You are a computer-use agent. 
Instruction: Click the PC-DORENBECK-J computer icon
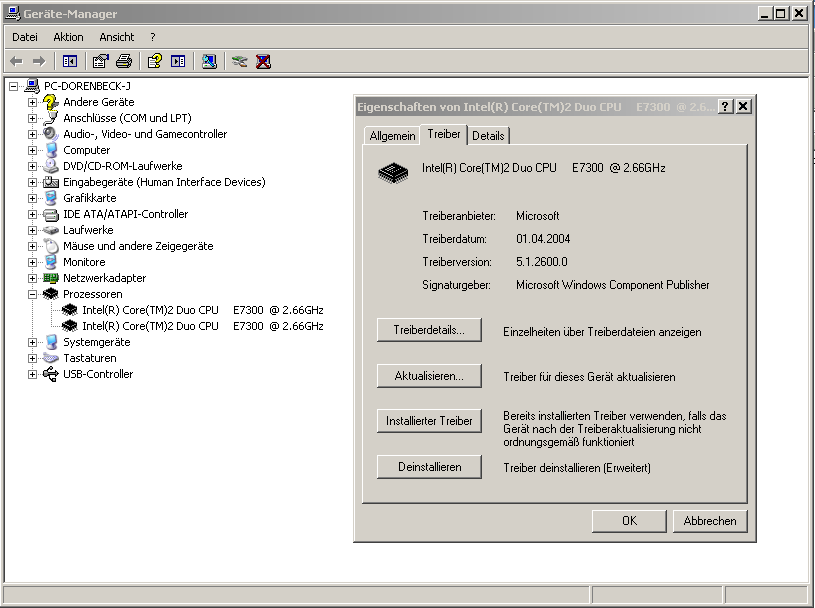point(32,86)
